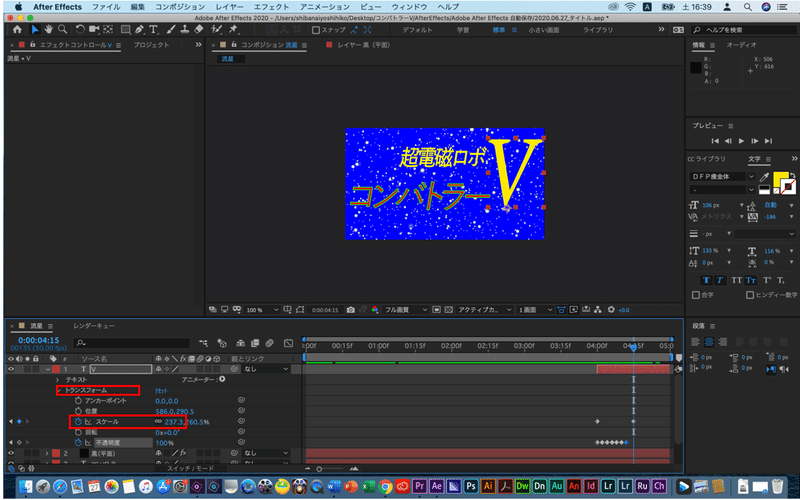Select the 学習 workspace
The image size is (800, 500).
[463, 30]
